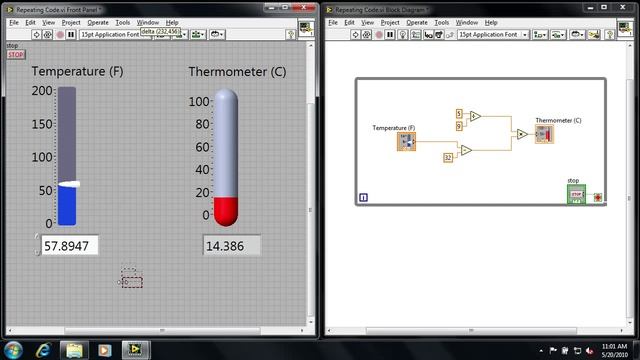Click Step Over icon in Block Diagram
640x360 pixels.
click(439, 35)
